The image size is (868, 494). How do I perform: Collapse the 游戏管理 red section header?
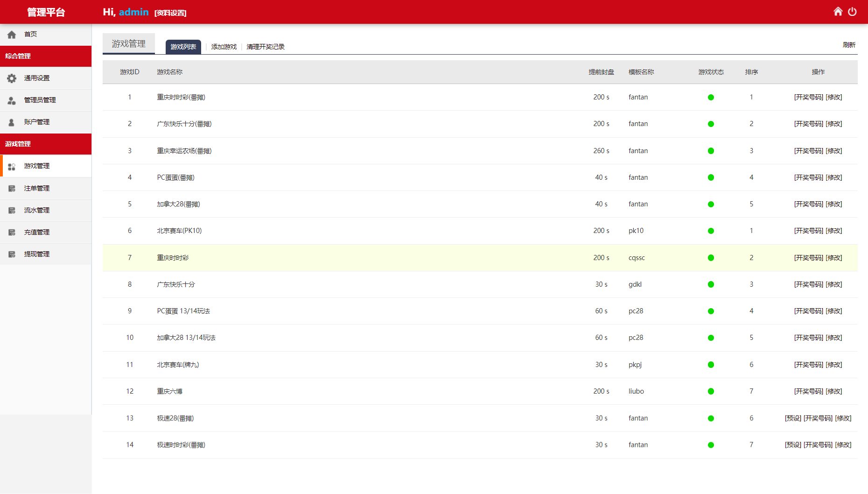46,144
